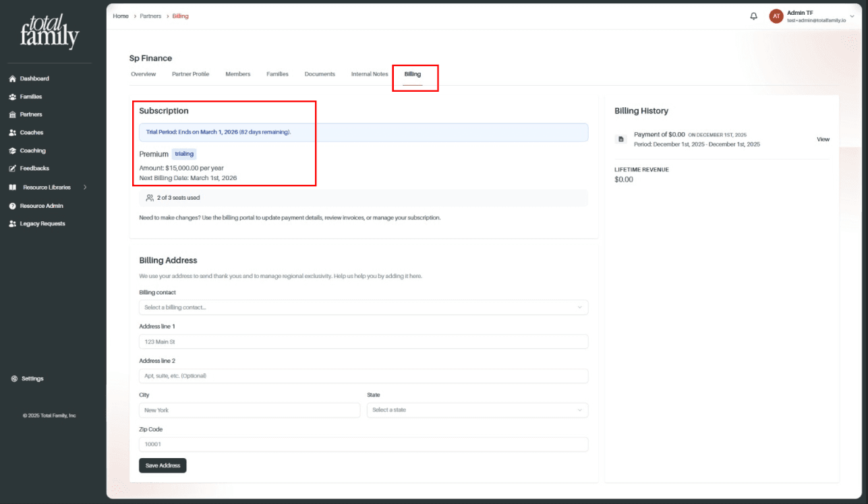Click Billing in the breadcrumb
Viewport: 868px width, 504px height.
180,16
